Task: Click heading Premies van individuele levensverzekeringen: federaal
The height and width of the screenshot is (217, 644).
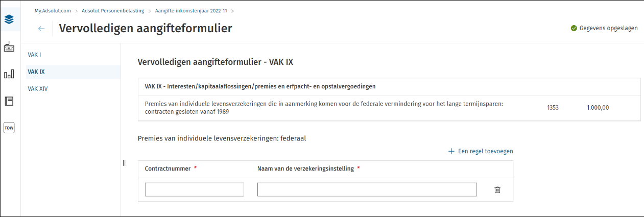Action: pos(222,138)
